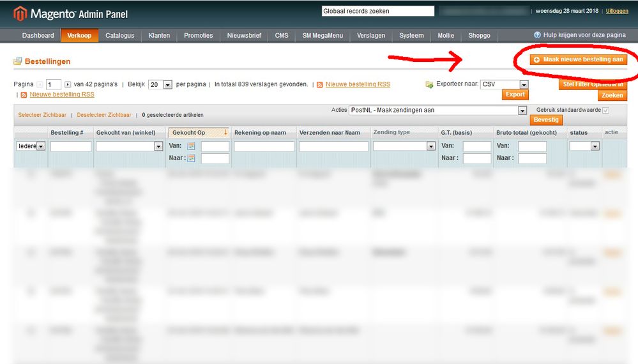Open calendar for Gekocht Op 'Naar' date
Screen dimensions: 638x364
[x=191, y=158]
